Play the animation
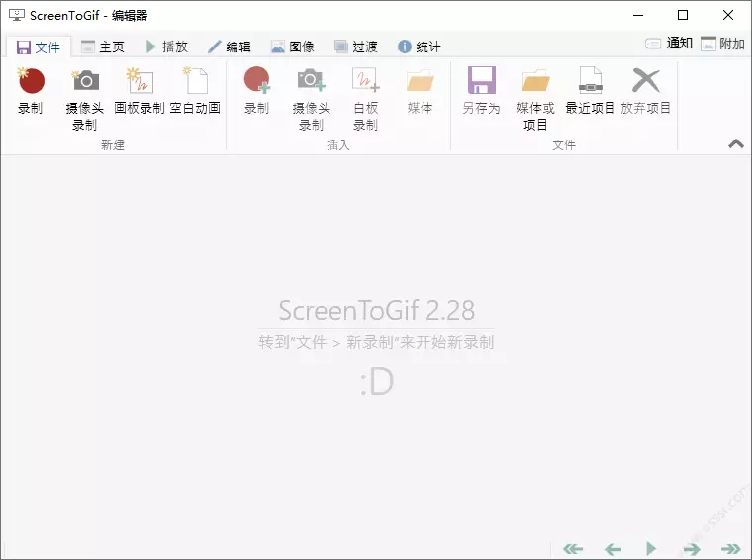 point(651,548)
